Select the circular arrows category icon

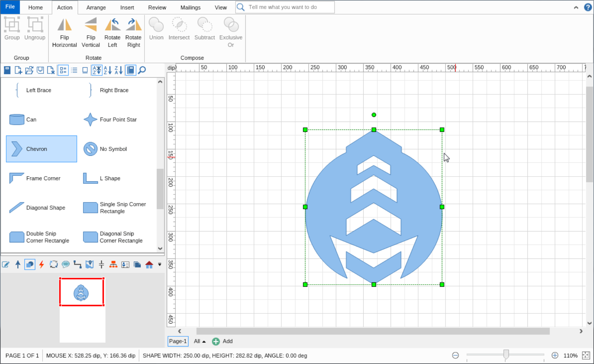pos(54,264)
